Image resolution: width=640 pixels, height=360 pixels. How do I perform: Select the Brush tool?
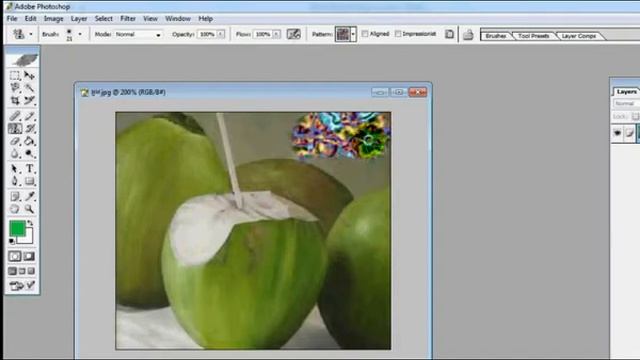[x=29, y=116]
